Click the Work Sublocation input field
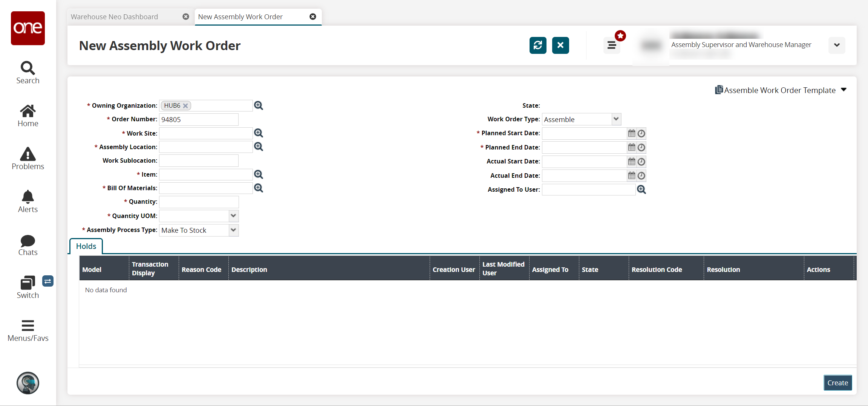868x406 pixels. click(x=199, y=160)
